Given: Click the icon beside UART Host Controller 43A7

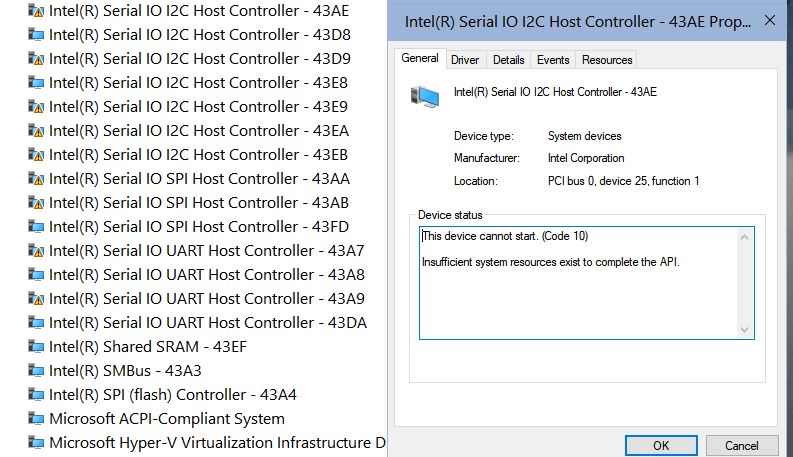Looking at the screenshot, I should coord(36,251).
